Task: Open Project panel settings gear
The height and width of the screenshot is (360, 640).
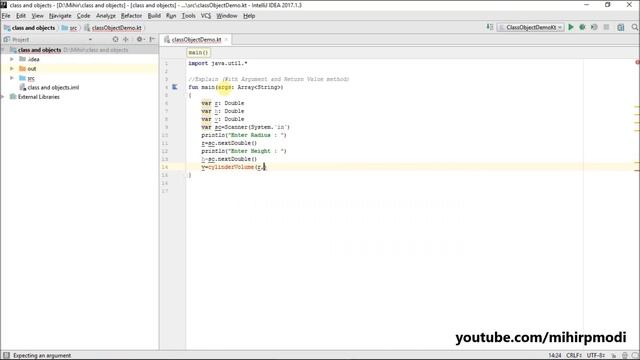Action: point(140,39)
